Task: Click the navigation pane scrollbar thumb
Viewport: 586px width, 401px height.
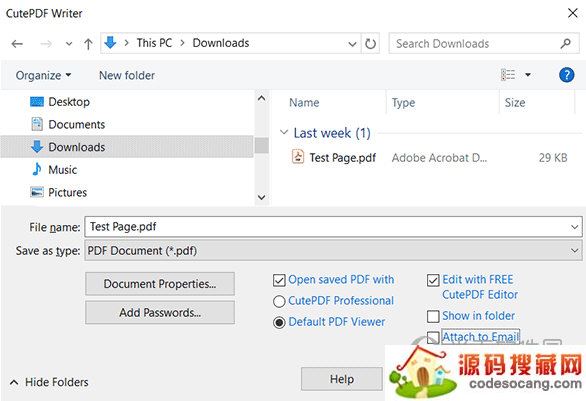Action: pos(262,145)
